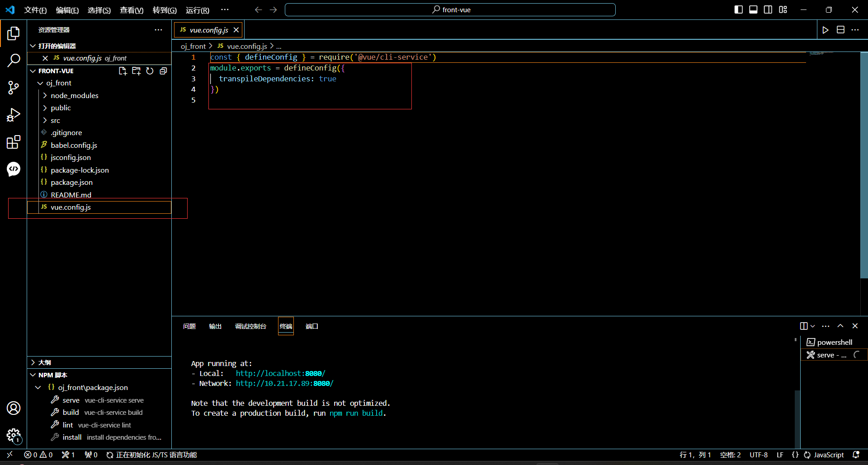Screen dimensions: 868x465
Task: Close the vue.config.js editor tab
Action: coord(236,30)
